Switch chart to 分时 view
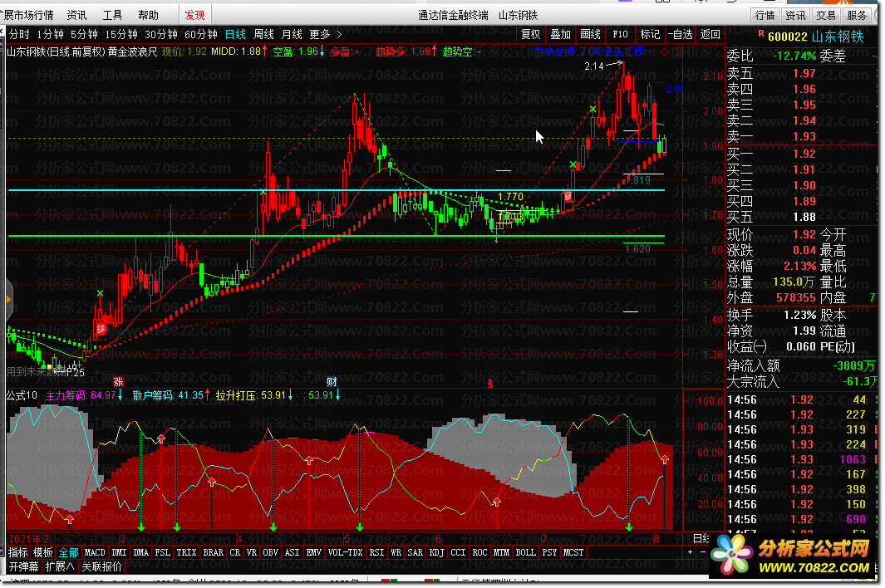 pos(19,34)
